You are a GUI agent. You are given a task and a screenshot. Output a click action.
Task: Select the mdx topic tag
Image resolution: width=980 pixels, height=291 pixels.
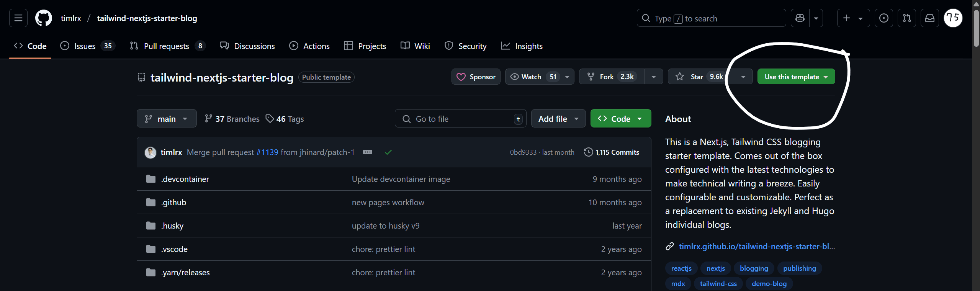(678, 284)
